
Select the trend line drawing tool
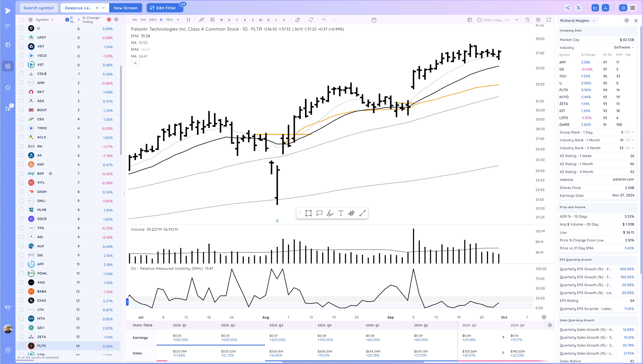point(362,213)
